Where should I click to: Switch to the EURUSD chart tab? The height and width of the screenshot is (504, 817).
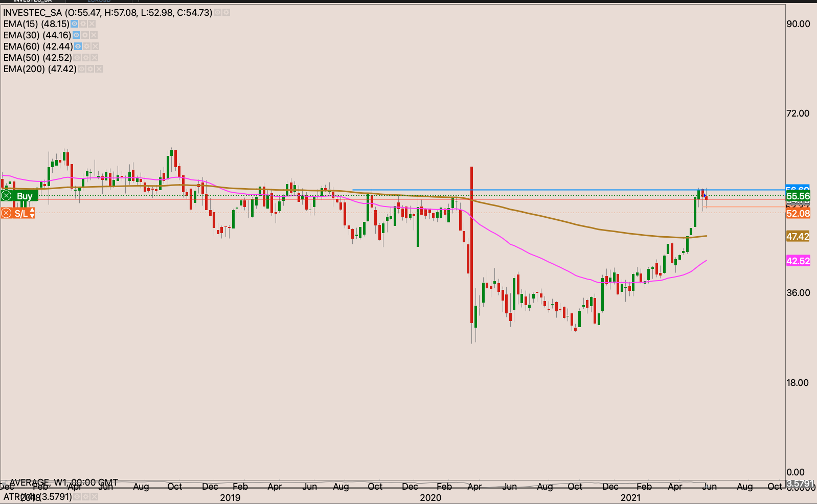point(99,2)
